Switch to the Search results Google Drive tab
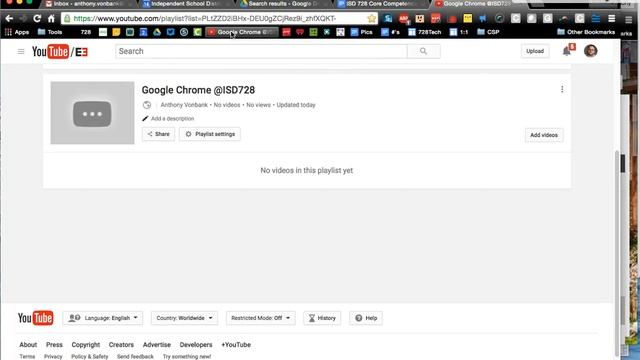The width and height of the screenshot is (640, 360). pyautogui.click(x=283, y=4)
